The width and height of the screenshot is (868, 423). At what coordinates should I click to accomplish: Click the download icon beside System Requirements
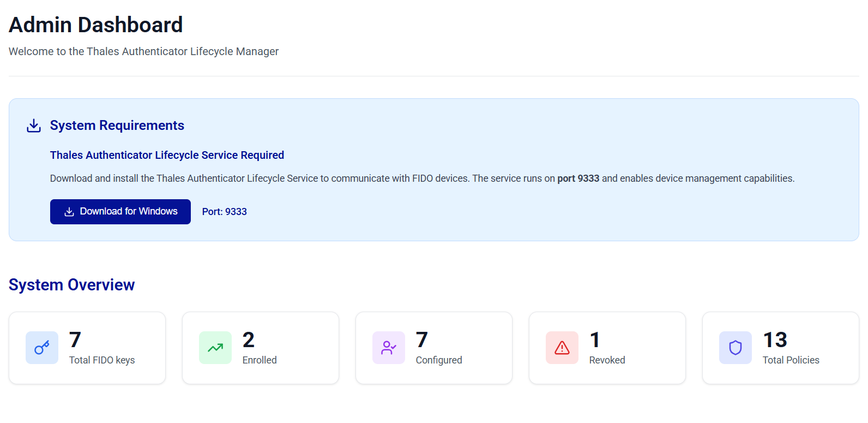[x=34, y=126]
